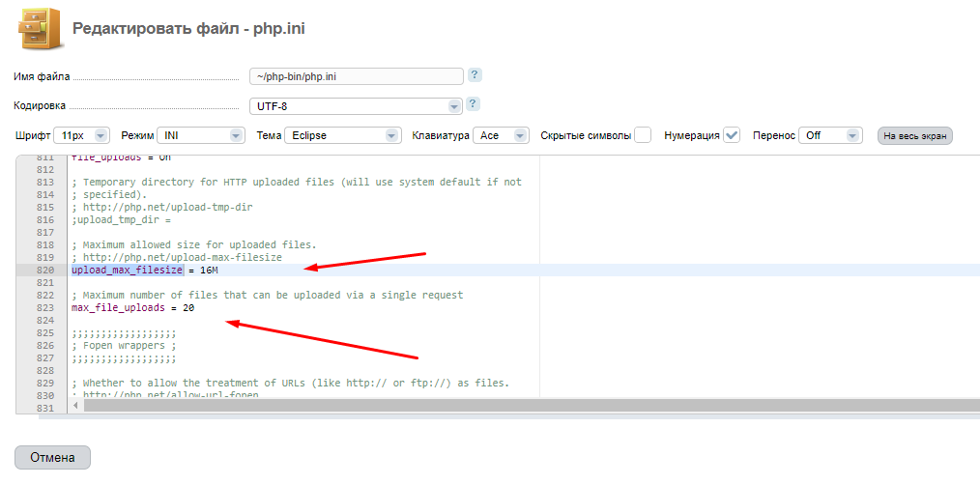
Task: Toggle the line numbering checkbox
Action: pyautogui.click(x=732, y=135)
